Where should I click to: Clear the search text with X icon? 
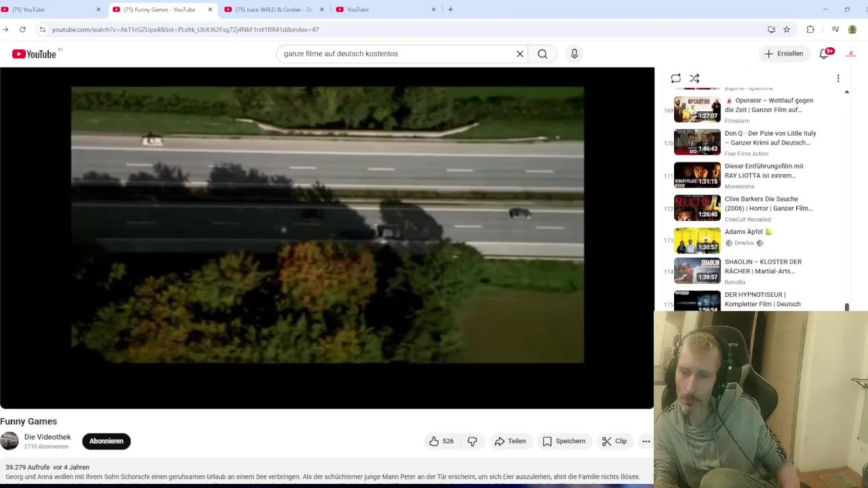[520, 54]
